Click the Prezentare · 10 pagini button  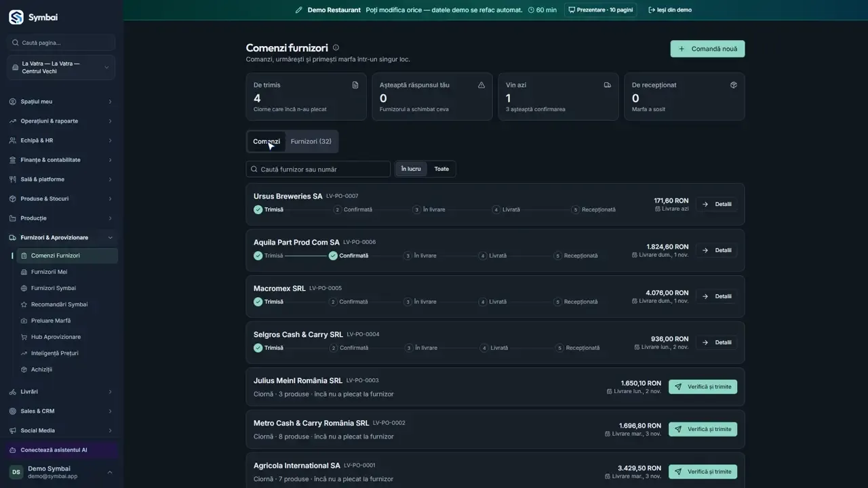point(601,10)
